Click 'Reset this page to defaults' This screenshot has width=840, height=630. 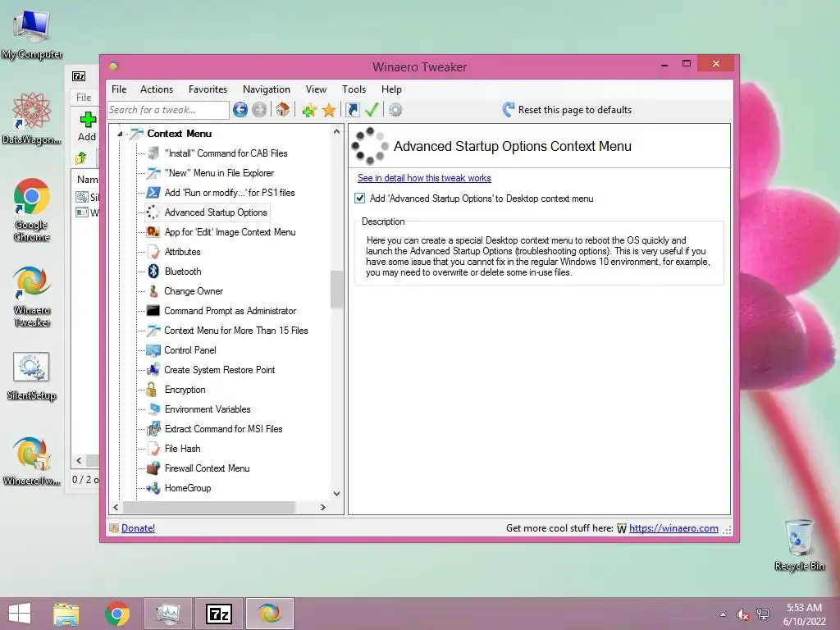(x=568, y=110)
